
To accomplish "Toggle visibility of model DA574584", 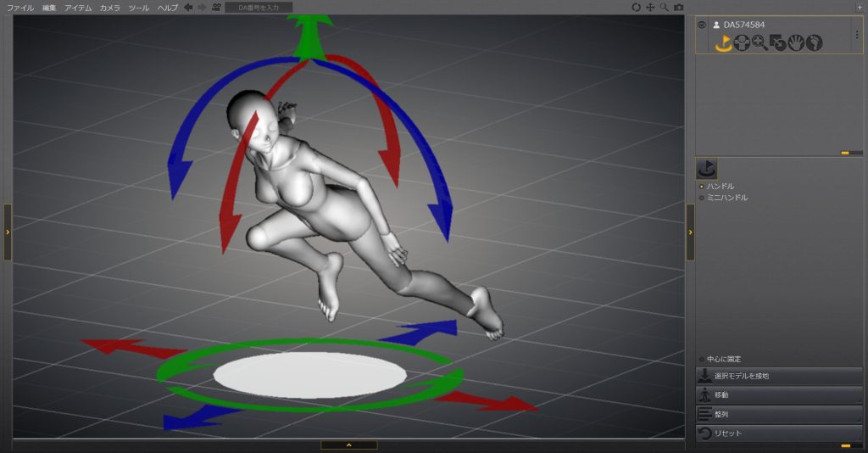I will coord(702,25).
